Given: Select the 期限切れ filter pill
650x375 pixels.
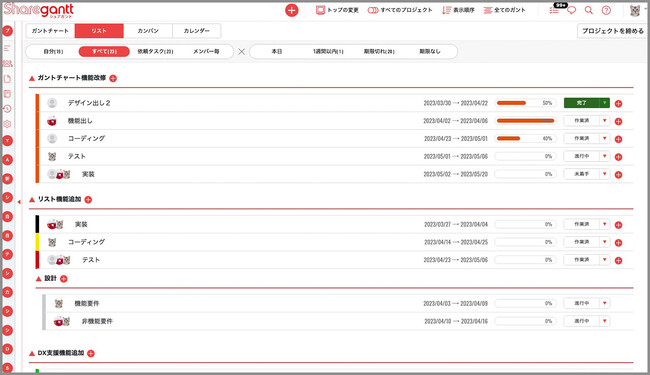Looking at the screenshot, I should [x=379, y=51].
